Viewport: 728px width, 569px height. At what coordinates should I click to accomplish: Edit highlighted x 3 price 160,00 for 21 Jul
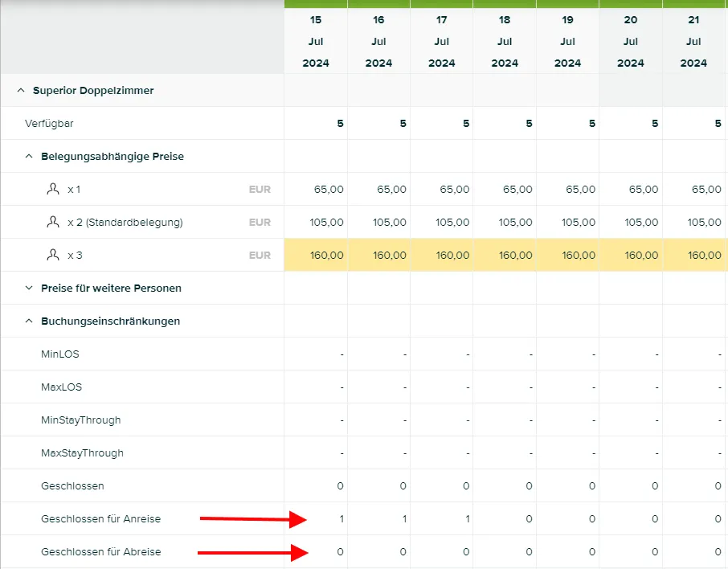[693, 255]
